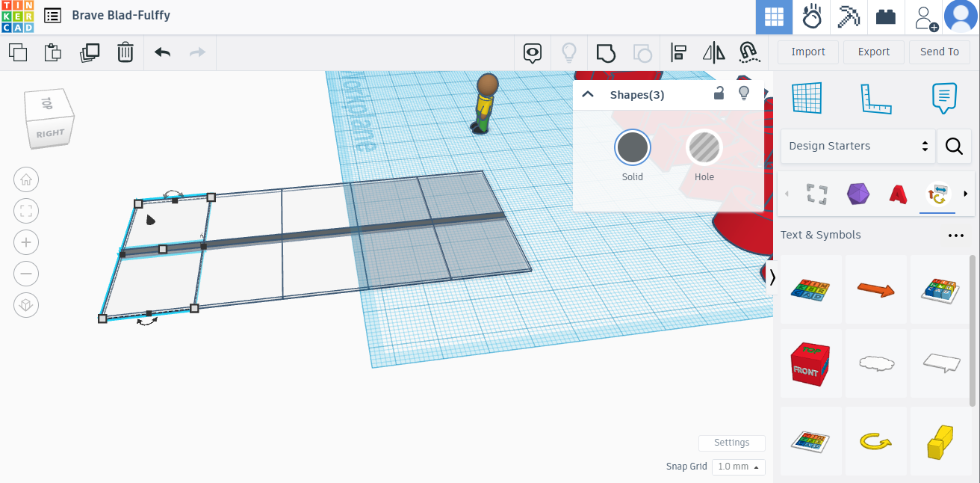Open the Snap Grid 1.0 mm dropdown
980x483 pixels.
click(738, 467)
